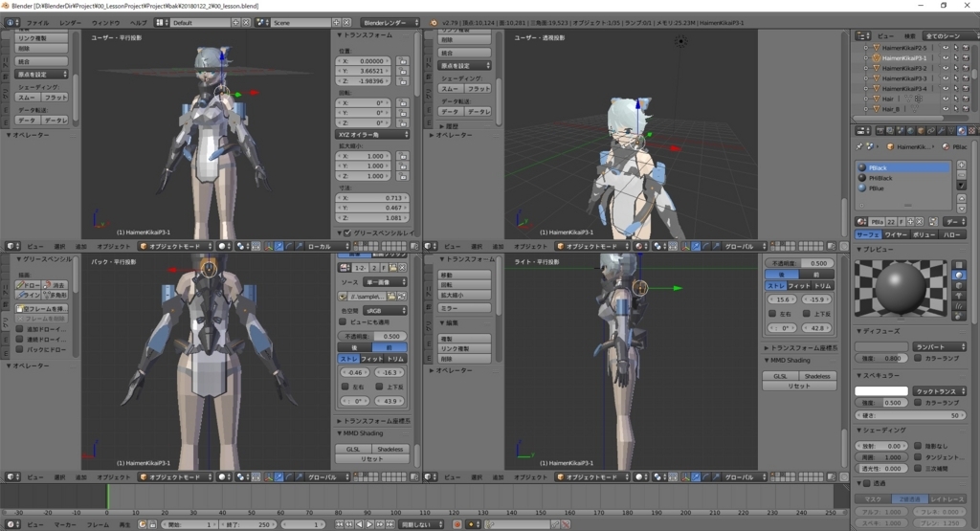
Task: Set the material preview to hair strands
Action: tap(959, 306)
